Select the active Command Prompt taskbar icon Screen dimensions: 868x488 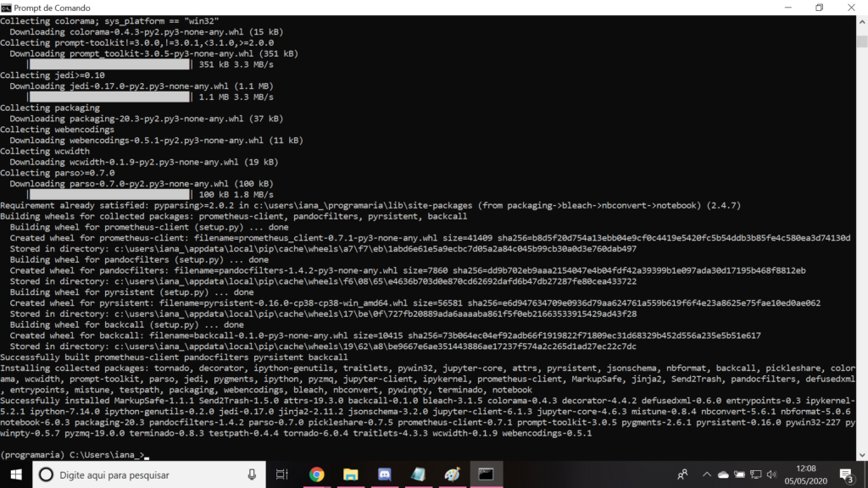487,474
